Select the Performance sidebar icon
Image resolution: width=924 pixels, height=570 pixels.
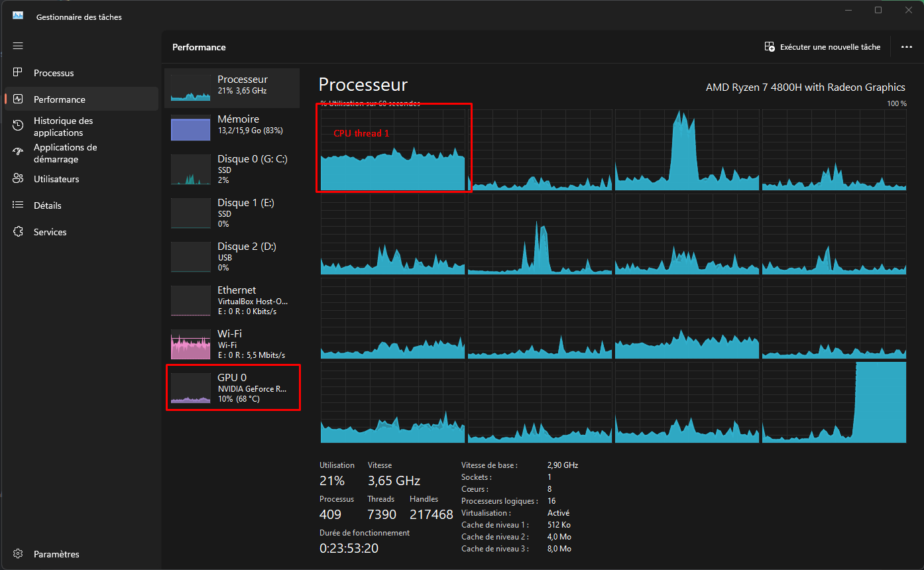(x=19, y=99)
